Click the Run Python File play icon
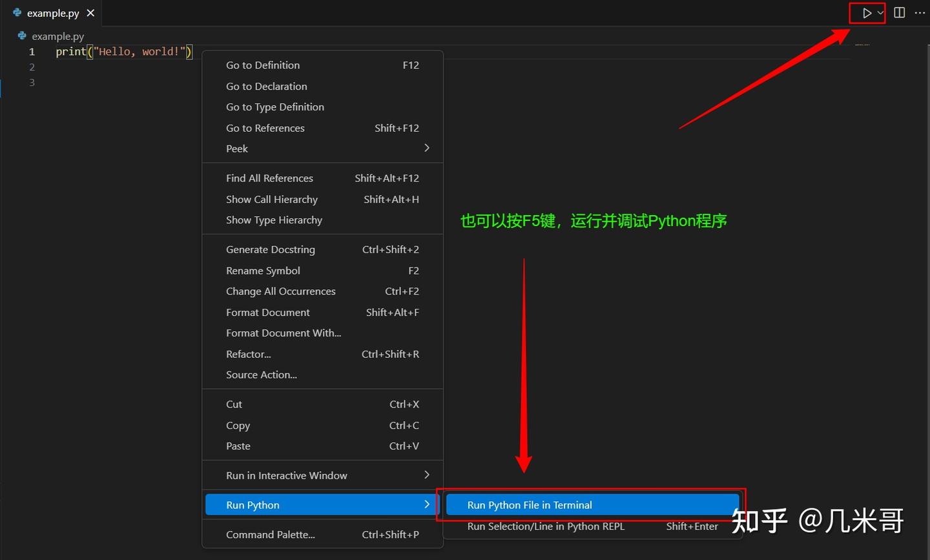Viewport: 930px width, 560px height. (867, 13)
